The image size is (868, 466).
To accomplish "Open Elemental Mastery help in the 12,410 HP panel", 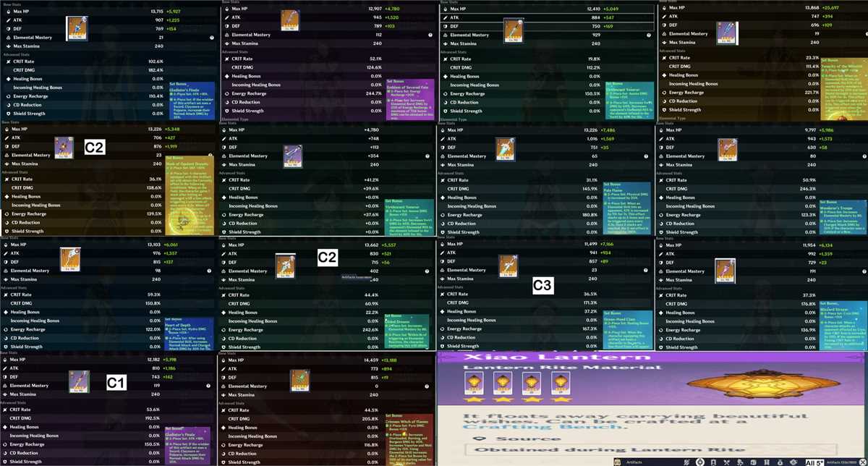I will click(650, 35).
